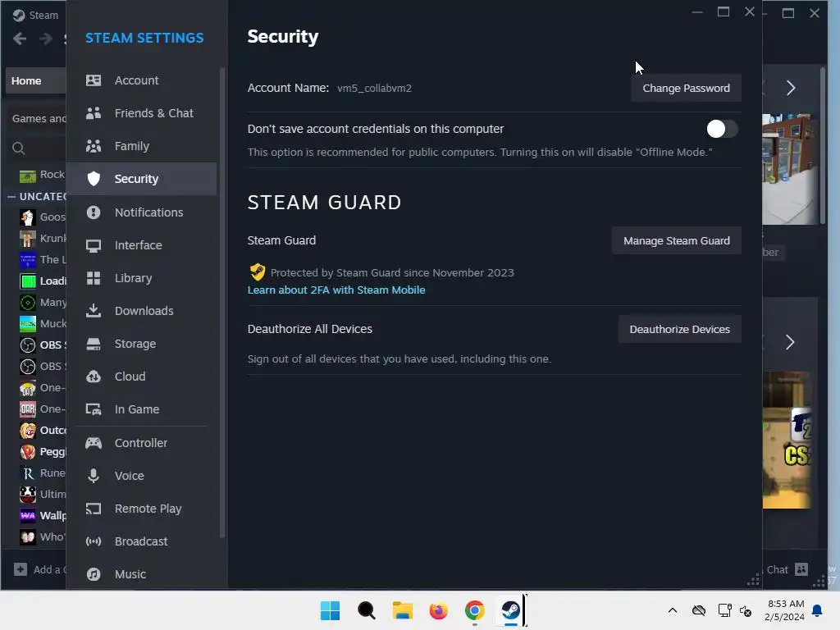Viewport: 840px width, 630px height.
Task: Click the muted volume tray icon
Action: 746,610
